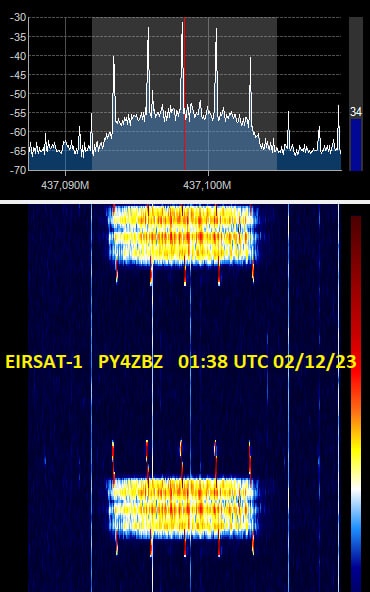Click the blue level slider showing 34
370x592 pixels.
tap(356, 144)
